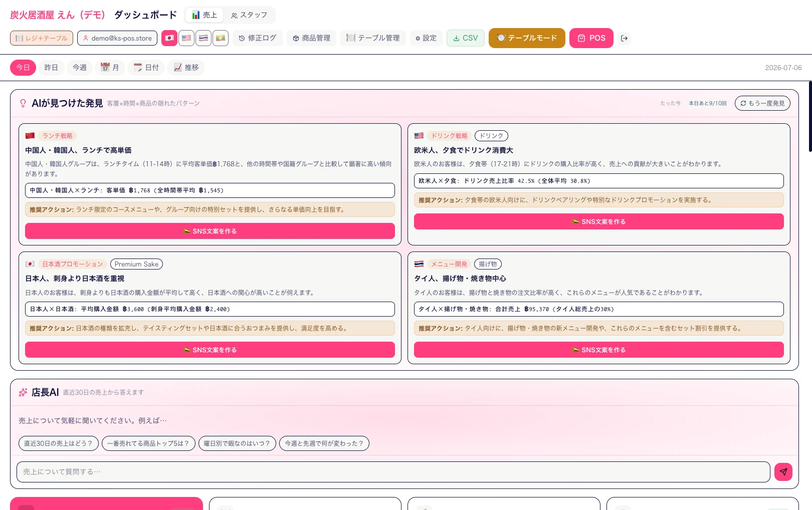Switch to テーブルモード
The image size is (812, 510).
pos(527,38)
